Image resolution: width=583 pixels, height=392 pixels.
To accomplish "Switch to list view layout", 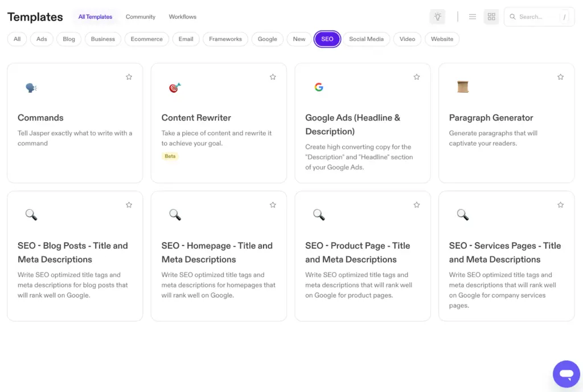I will coord(472,16).
